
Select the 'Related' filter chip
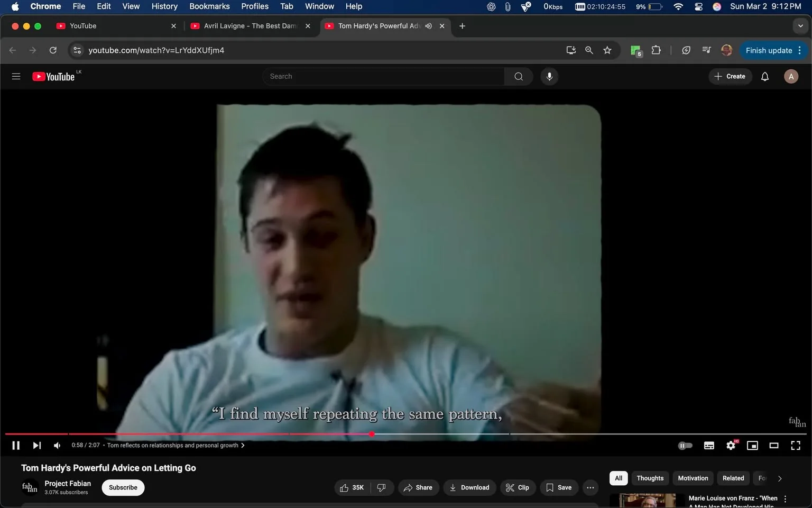point(733,478)
